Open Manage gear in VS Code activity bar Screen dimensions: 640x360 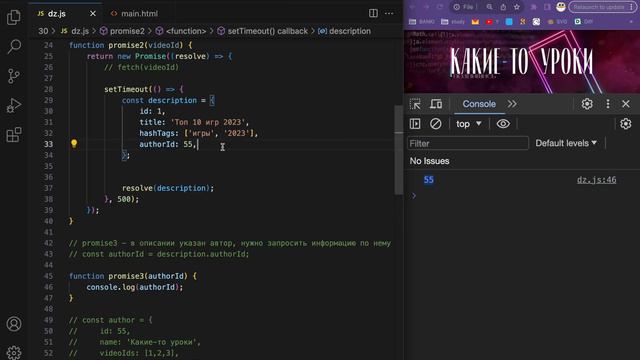point(14,352)
